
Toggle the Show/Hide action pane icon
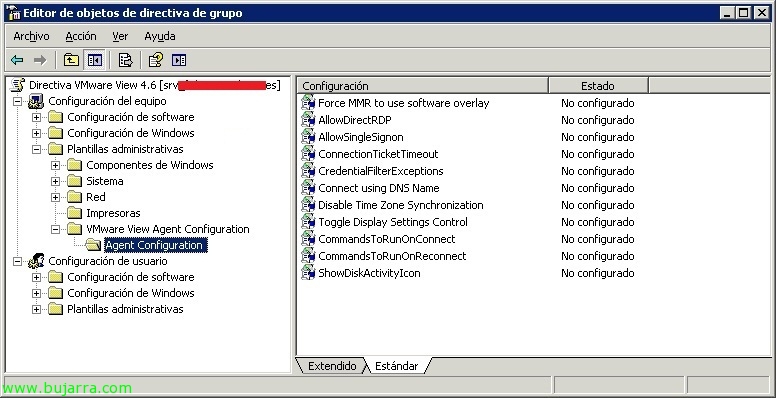click(x=179, y=60)
